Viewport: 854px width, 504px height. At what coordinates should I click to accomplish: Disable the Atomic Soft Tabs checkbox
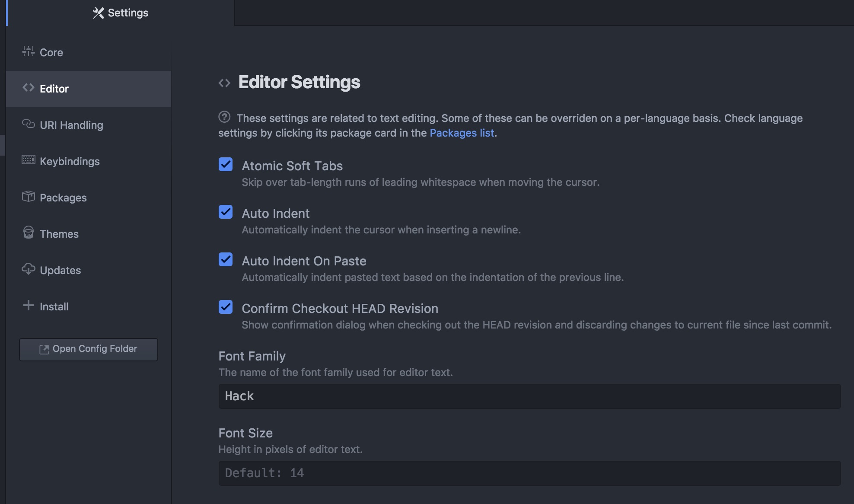pyautogui.click(x=226, y=165)
